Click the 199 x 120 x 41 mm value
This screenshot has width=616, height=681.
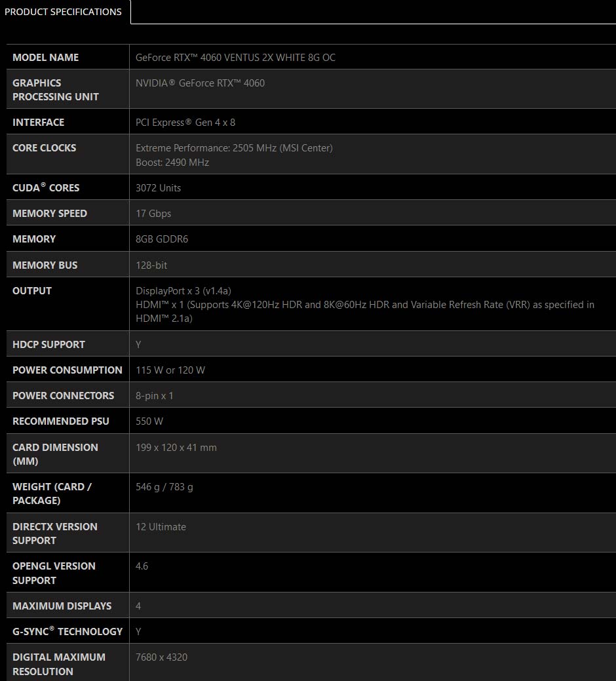click(176, 448)
